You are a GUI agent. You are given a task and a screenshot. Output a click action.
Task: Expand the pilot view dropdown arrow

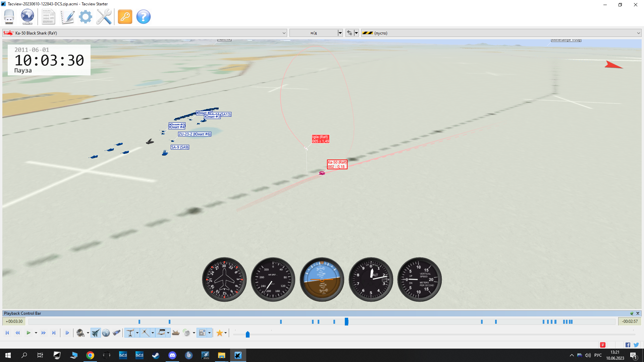coord(88,333)
